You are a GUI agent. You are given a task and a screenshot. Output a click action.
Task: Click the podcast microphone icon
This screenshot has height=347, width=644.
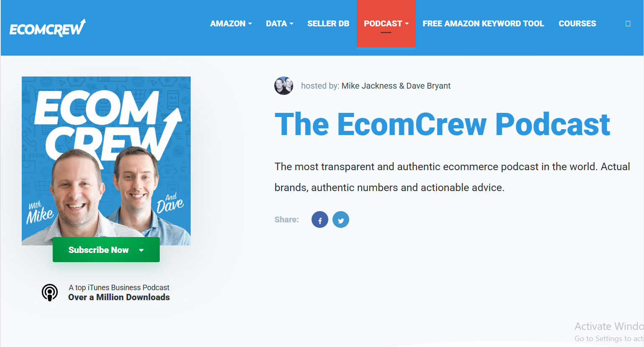pos(50,293)
